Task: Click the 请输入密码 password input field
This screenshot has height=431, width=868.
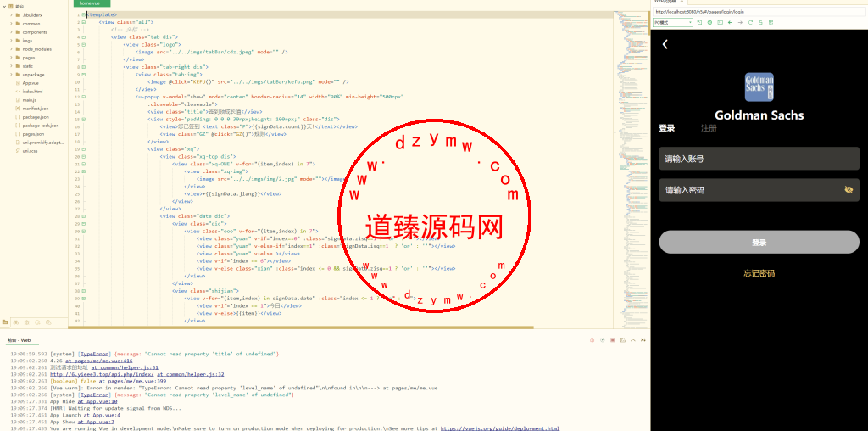Action: tap(759, 190)
